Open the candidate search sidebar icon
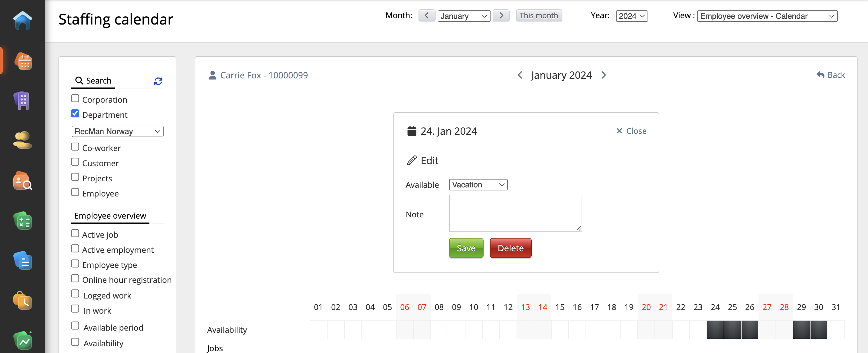Viewport: 868px width, 353px height. point(23,181)
